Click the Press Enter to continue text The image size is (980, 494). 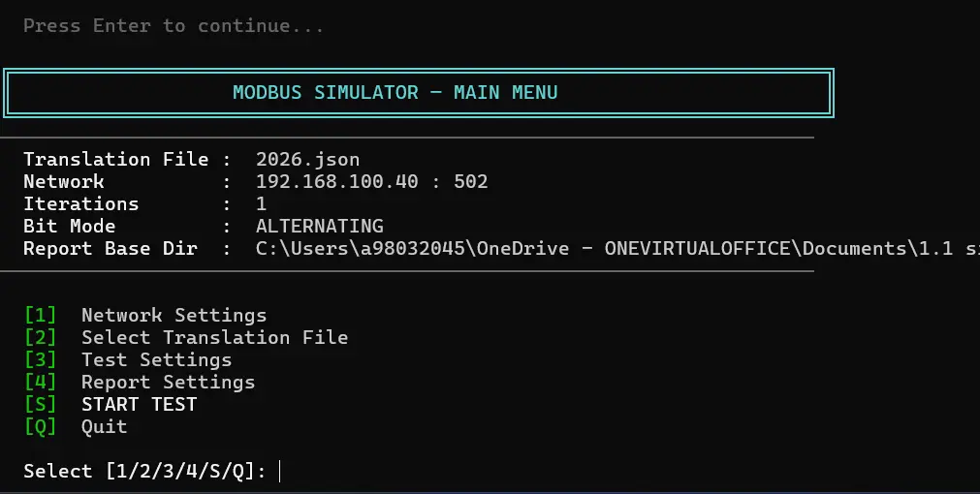174,25
